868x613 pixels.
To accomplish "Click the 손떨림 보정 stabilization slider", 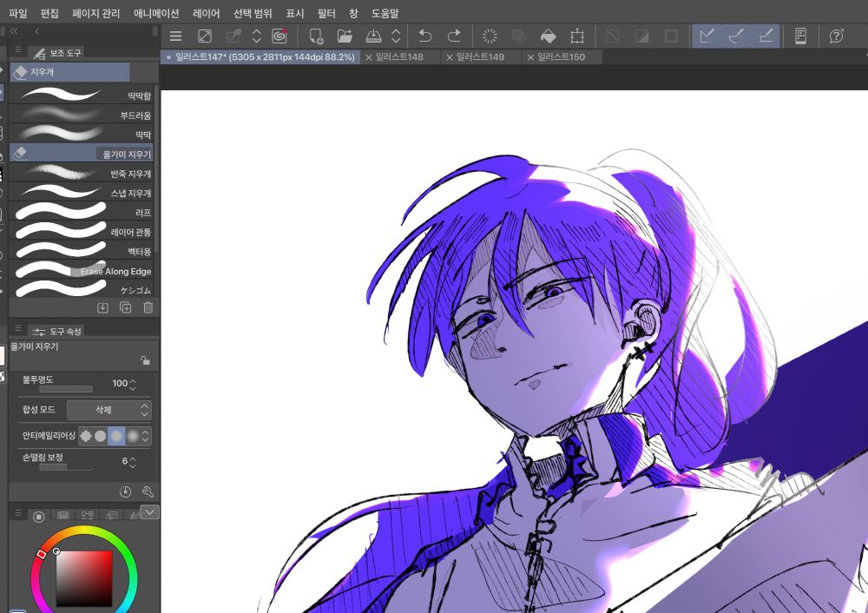I will coord(66,467).
